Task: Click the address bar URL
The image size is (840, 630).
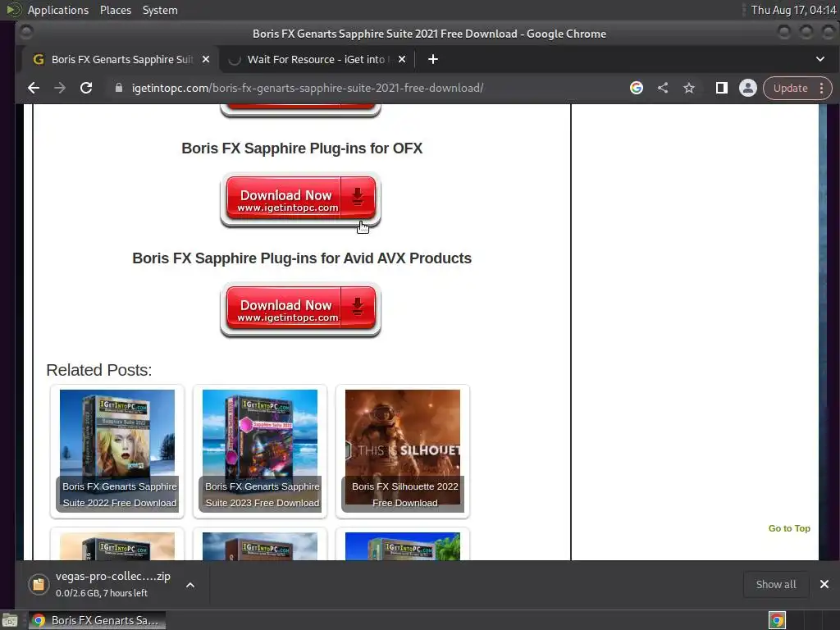Action: tap(308, 88)
